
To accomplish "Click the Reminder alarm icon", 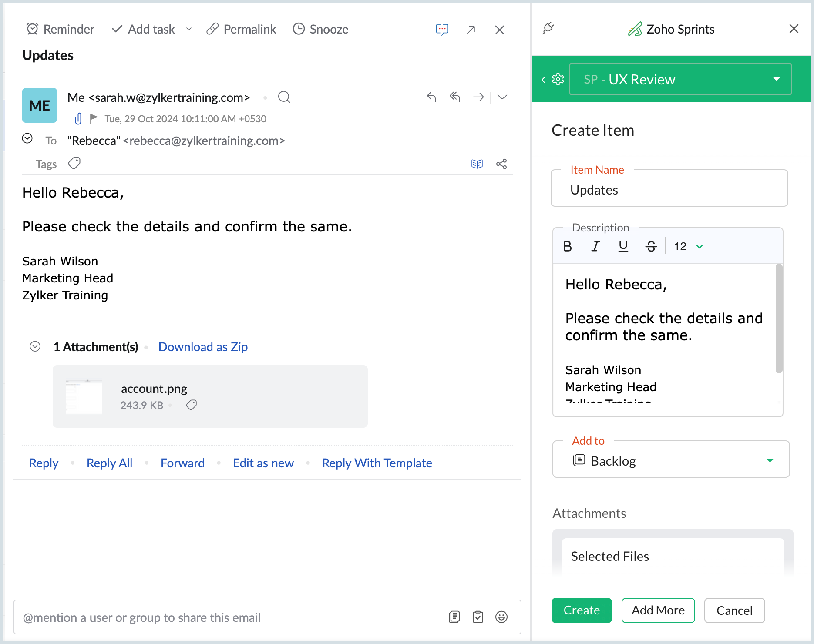I will pyautogui.click(x=32, y=29).
